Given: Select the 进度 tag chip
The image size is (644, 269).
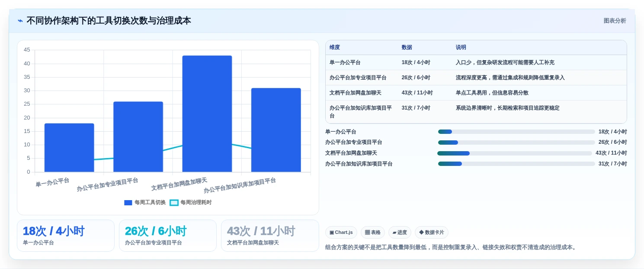Looking at the screenshot, I should [400, 232].
